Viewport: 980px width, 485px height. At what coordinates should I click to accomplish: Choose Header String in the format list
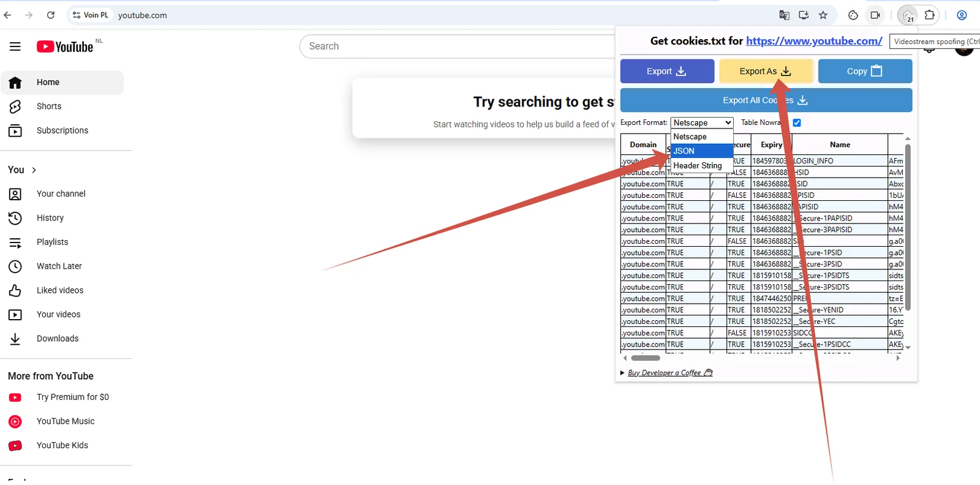click(x=702, y=165)
